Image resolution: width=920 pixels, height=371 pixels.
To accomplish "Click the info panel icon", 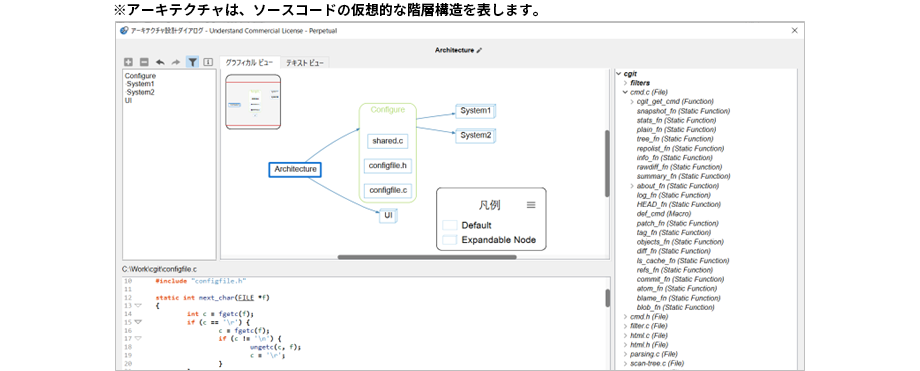I will pos(208,62).
